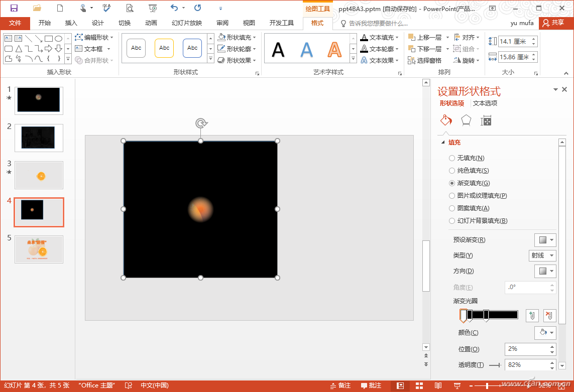Choose 图片或纹理填充 fill option

point(452,196)
